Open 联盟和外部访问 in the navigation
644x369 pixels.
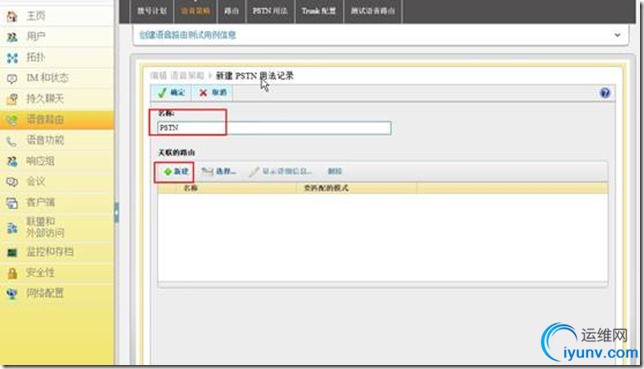[x=57, y=227]
